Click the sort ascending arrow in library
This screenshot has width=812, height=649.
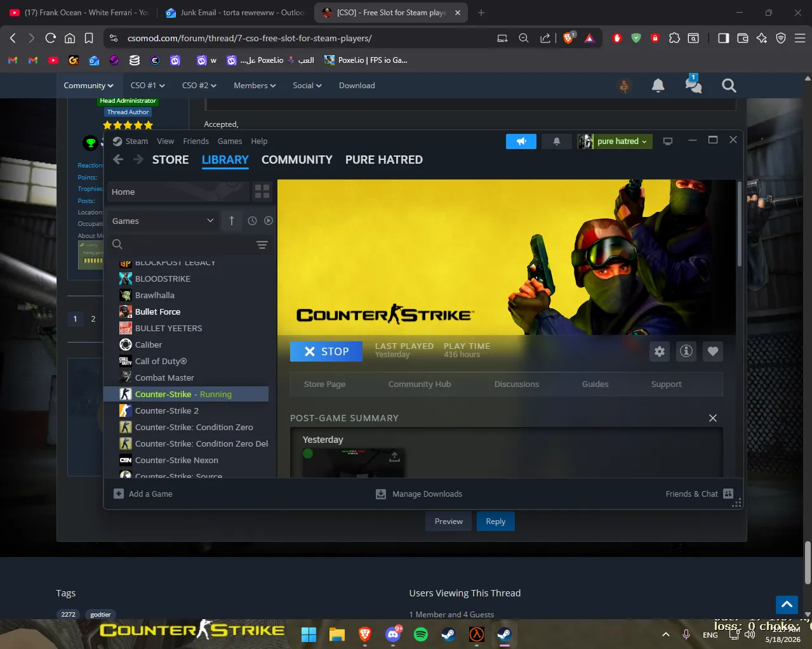232,221
